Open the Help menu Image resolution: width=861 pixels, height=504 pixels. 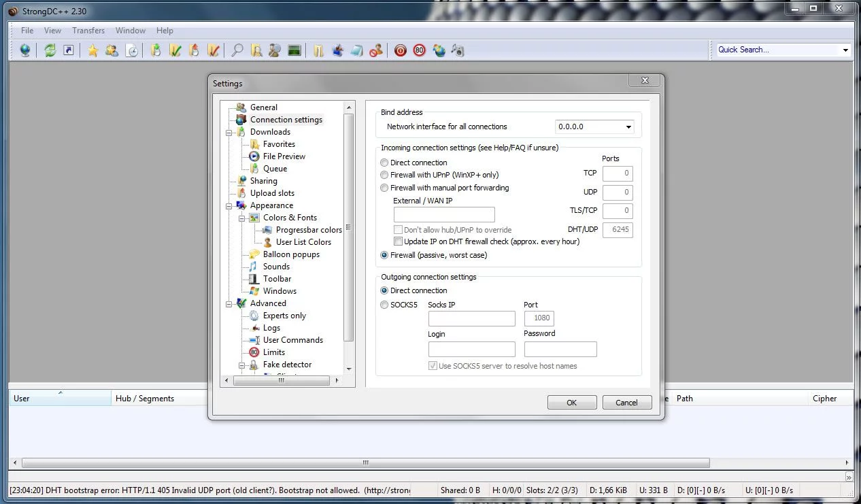coord(165,31)
